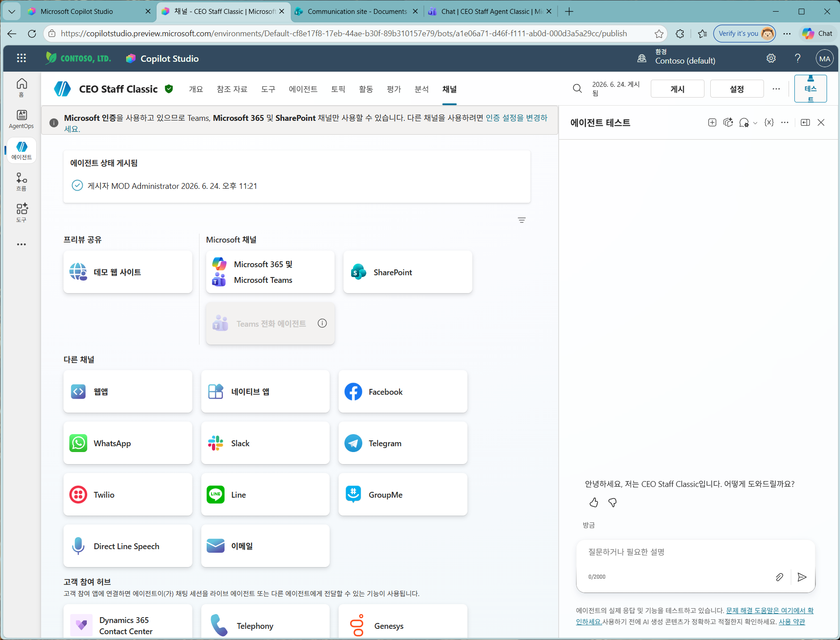Open settings gear in header
The image size is (840, 640).
point(771,58)
